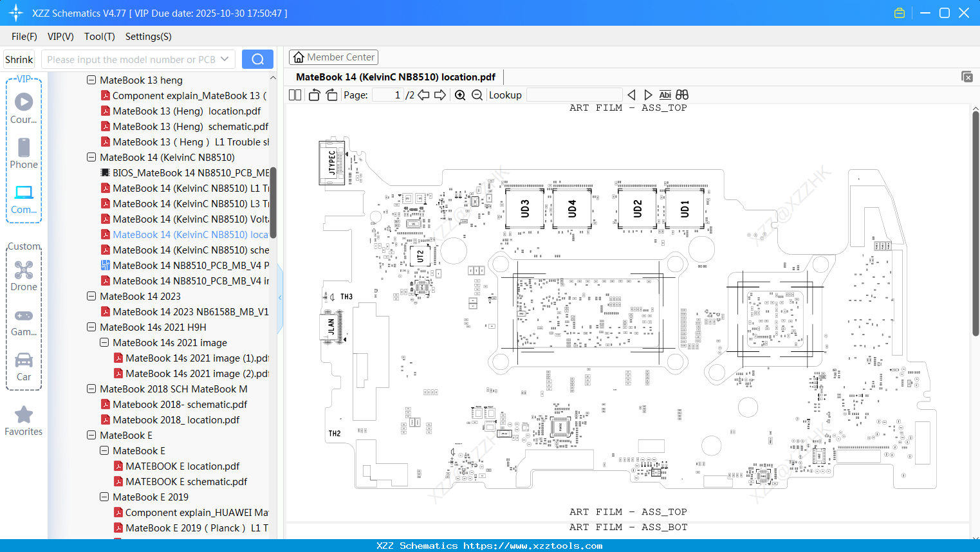Open the xzztools.com link in the status bar
Screen dimensions: 980x552
533,546
